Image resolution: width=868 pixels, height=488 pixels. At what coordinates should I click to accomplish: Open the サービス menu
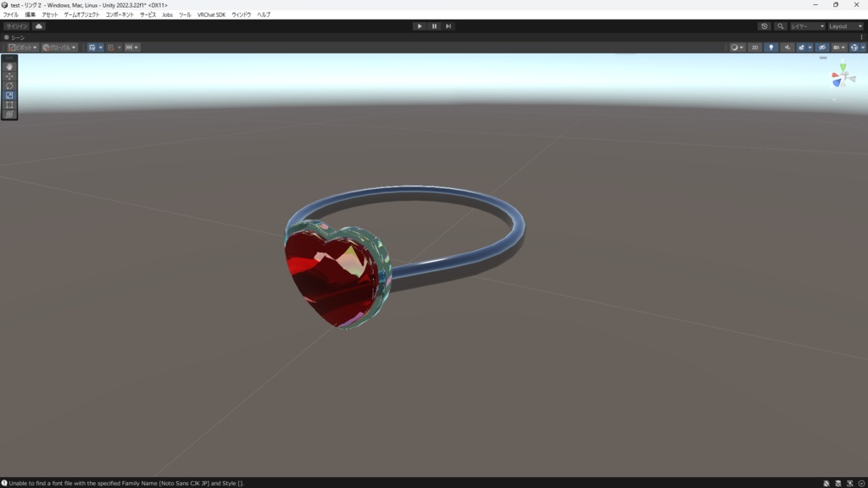(147, 15)
